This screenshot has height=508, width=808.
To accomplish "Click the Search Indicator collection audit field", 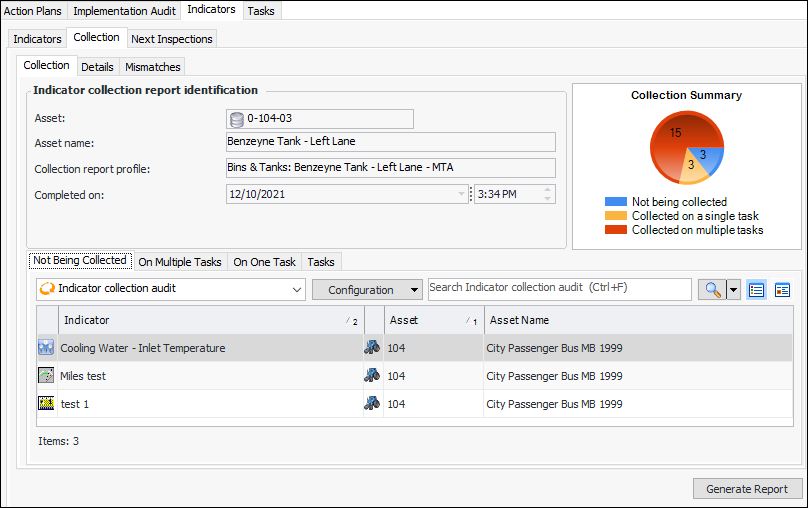I will tap(558, 289).
